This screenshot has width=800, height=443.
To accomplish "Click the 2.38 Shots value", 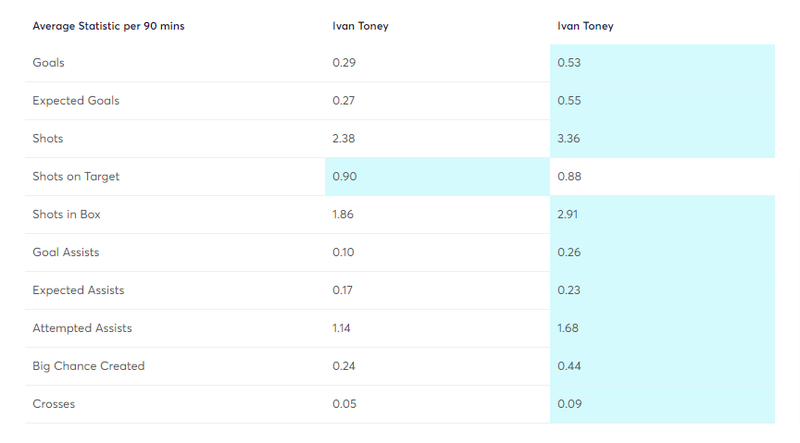I will coord(343,138).
